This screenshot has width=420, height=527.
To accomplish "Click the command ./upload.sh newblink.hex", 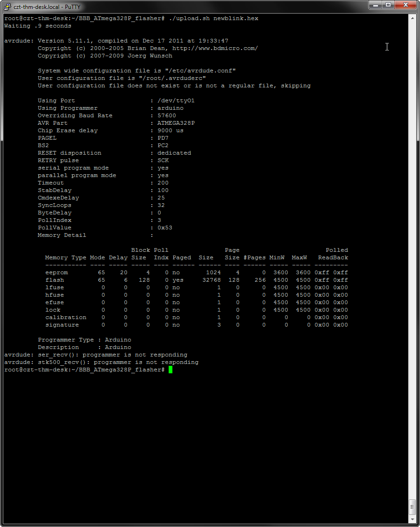I will click(x=214, y=19).
